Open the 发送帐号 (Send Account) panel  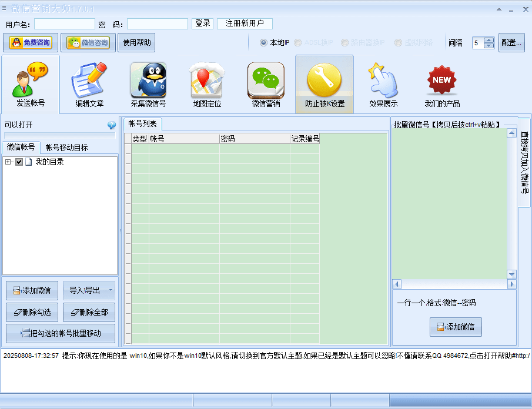pos(30,82)
